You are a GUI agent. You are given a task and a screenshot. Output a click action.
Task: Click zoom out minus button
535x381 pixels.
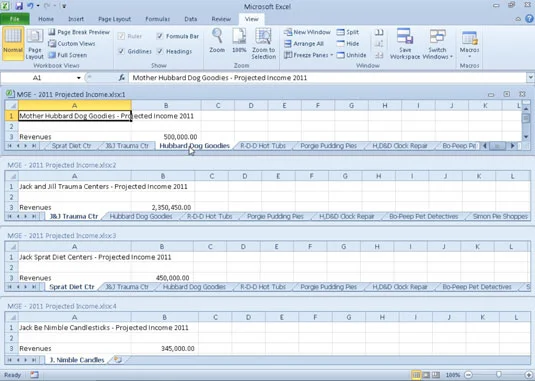click(469, 375)
